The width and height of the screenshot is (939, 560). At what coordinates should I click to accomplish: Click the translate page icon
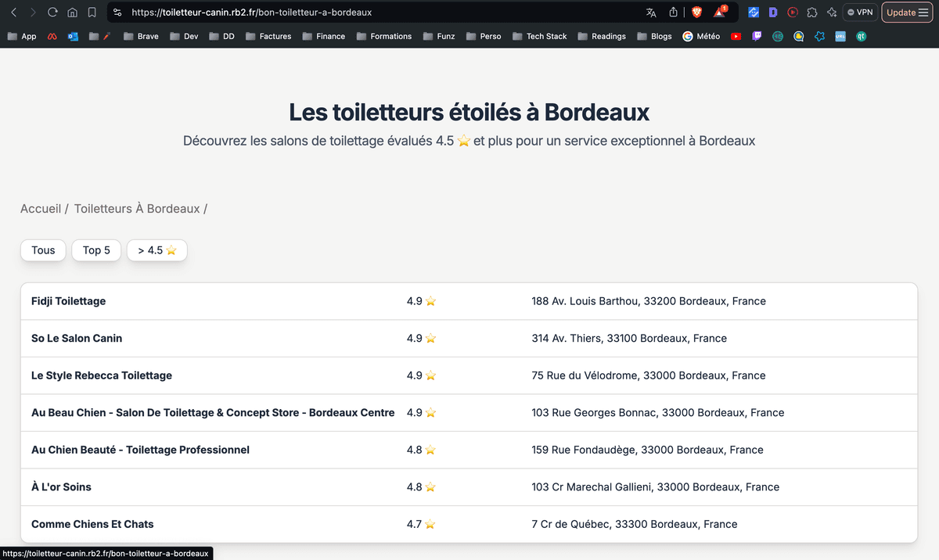click(x=651, y=13)
